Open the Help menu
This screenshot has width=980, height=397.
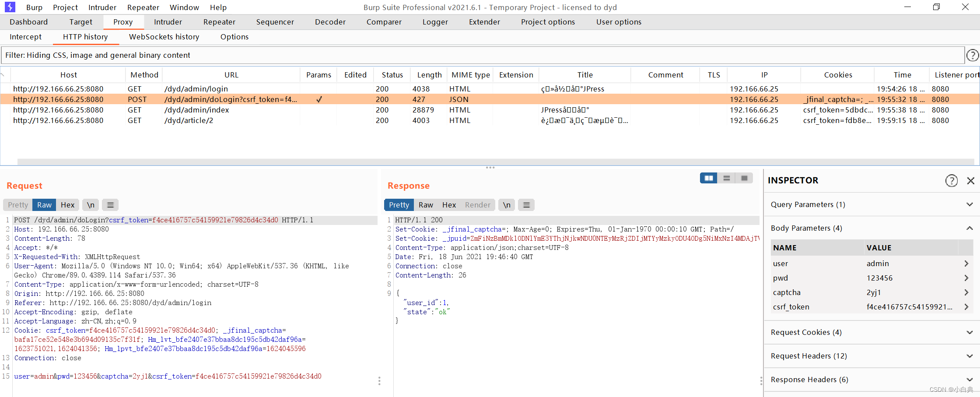(x=218, y=7)
